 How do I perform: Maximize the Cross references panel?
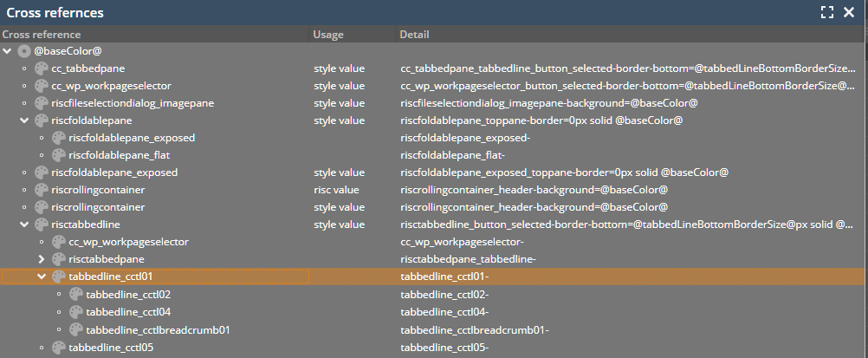(x=827, y=12)
